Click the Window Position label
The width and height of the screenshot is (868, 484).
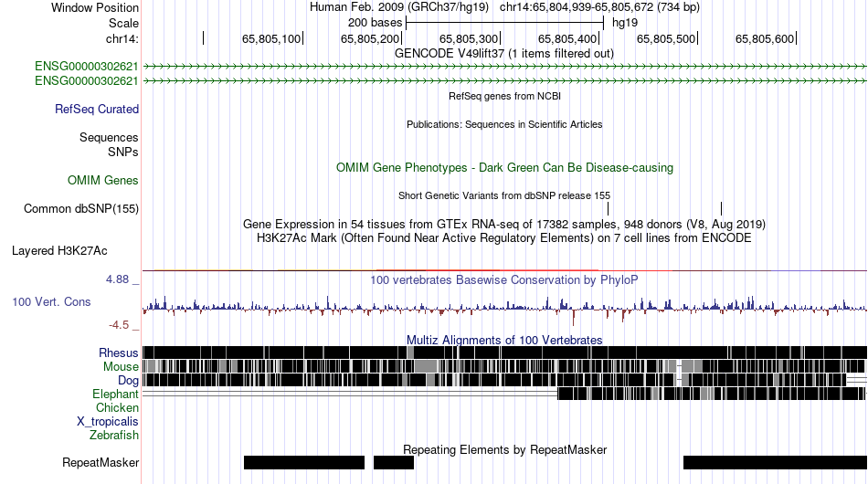click(x=95, y=7)
